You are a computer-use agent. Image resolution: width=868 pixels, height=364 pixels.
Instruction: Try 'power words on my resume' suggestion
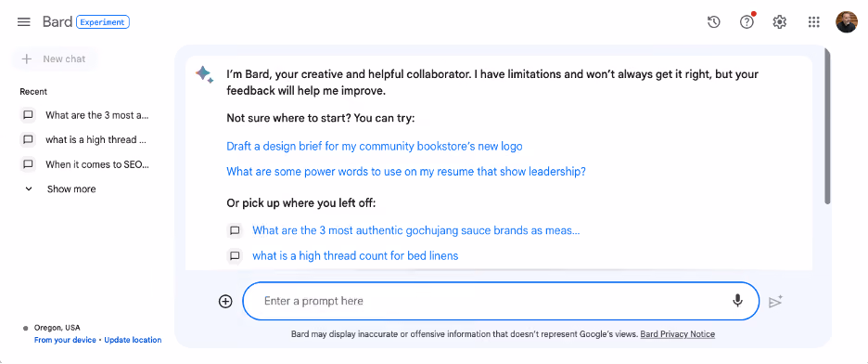tap(406, 171)
